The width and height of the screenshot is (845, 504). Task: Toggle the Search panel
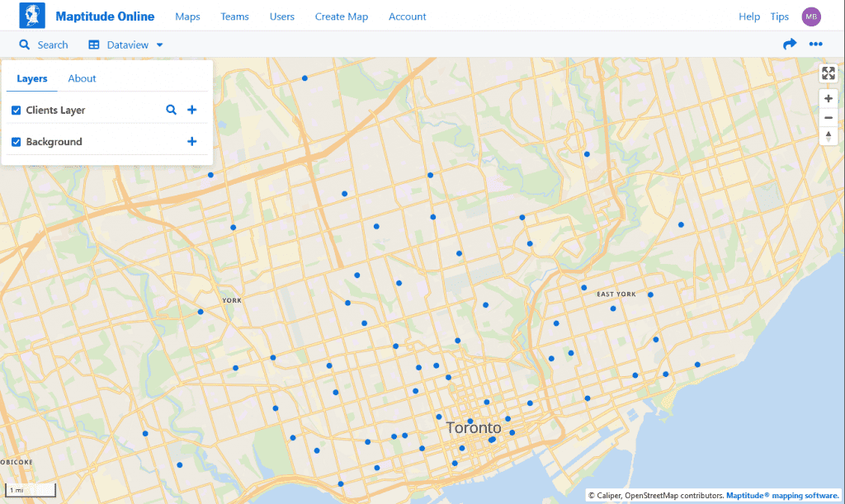[44, 45]
